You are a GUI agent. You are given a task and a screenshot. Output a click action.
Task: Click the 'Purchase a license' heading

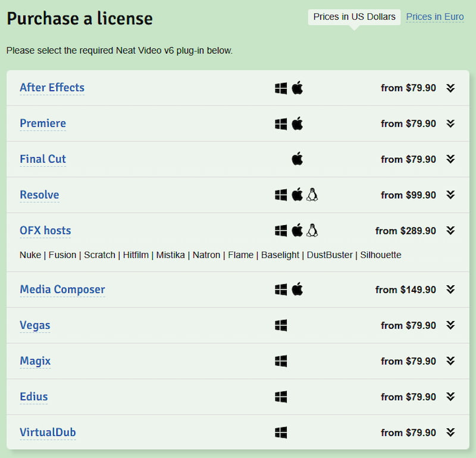pos(80,18)
